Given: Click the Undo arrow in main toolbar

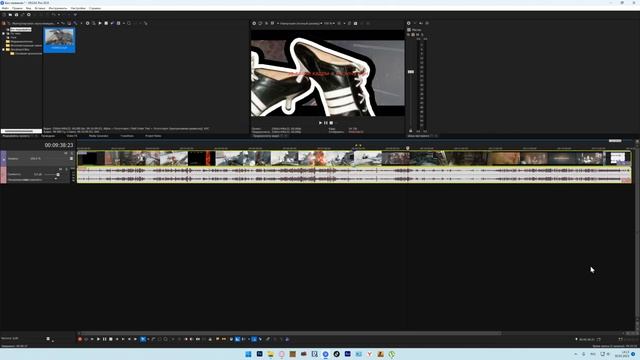Looking at the screenshot, I should click(x=53, y=15).
